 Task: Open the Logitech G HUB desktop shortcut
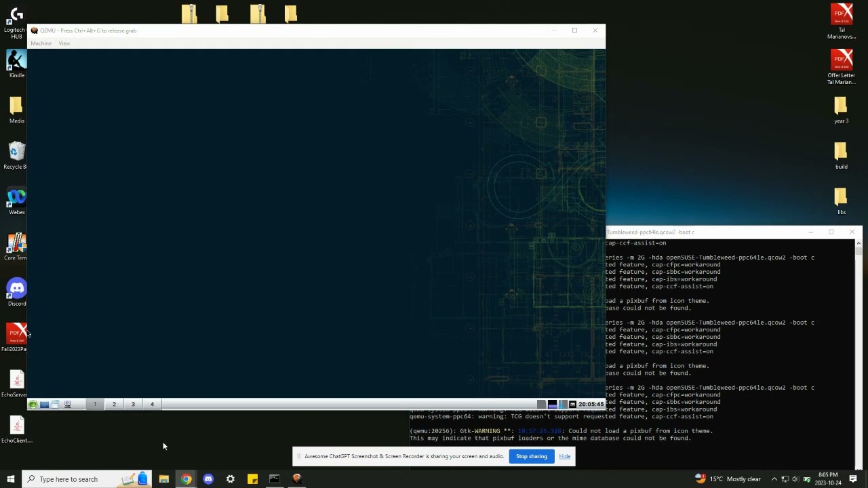click(x=16, y=22)
